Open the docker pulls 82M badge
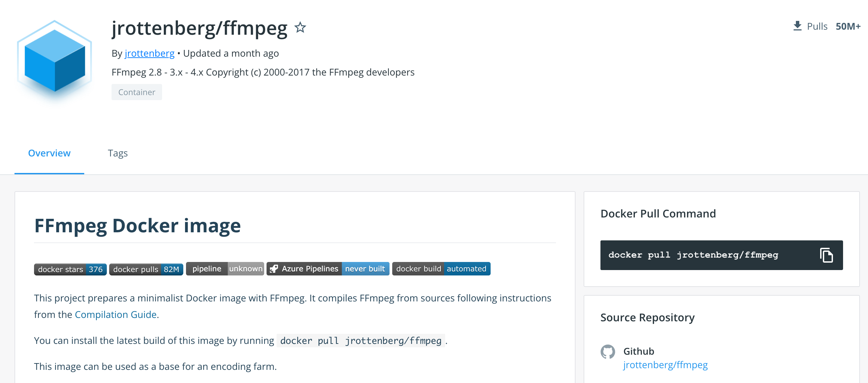Screen dimensions: 868x383 click(x=146, y=269)
